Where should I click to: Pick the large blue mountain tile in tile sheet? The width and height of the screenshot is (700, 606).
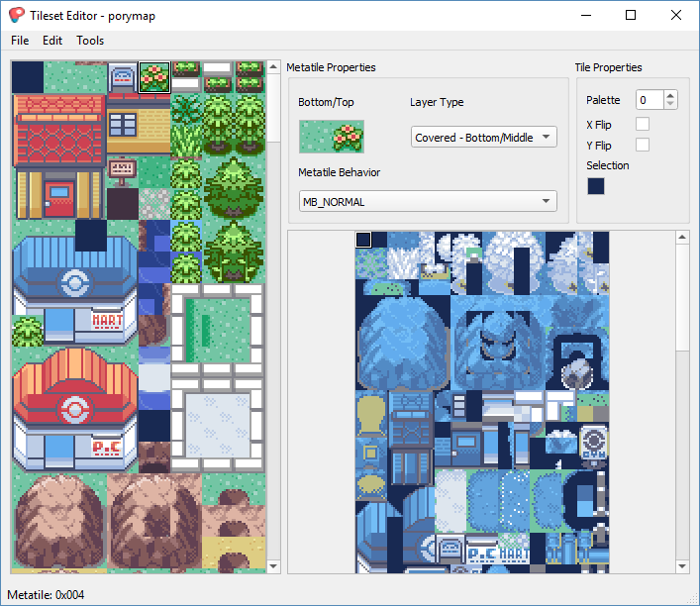tap(403, 343)
